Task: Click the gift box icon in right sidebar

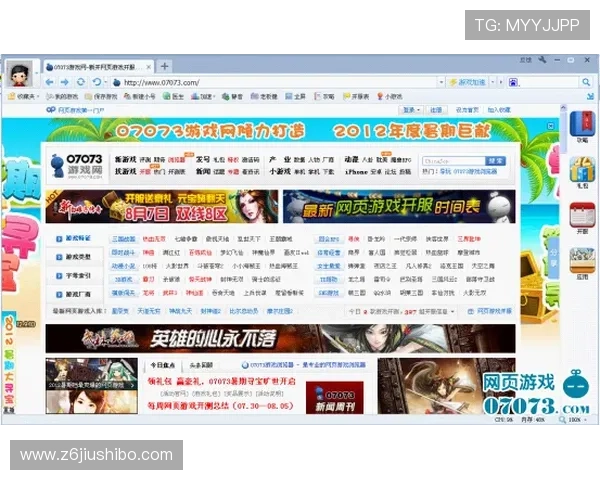Action: [x=582, y=171]
